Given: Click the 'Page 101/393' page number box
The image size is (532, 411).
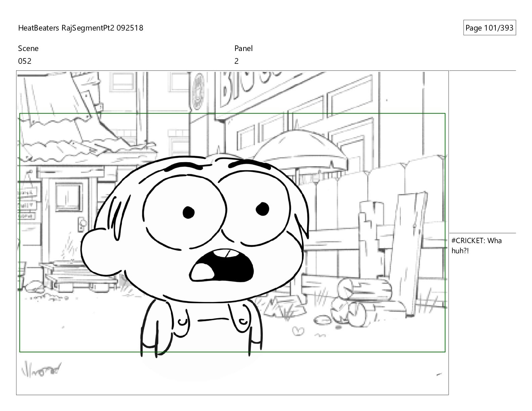Looking at the screenshot, I should pyautogui.click(x=489, y=28).
